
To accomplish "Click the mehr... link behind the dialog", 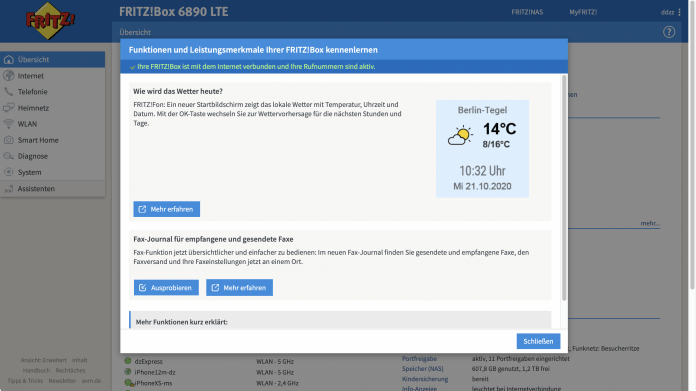I will click(x=650, y=223).
